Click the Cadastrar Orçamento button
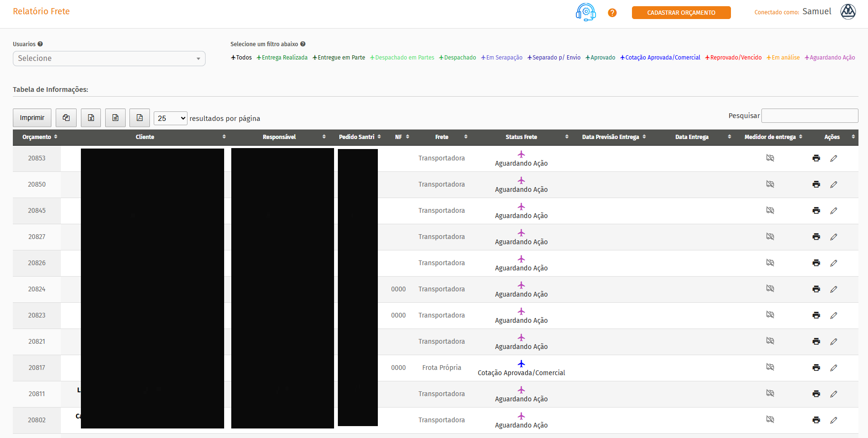Image resolution: width=868 pixels, height=438 pixels. point(681,13)
